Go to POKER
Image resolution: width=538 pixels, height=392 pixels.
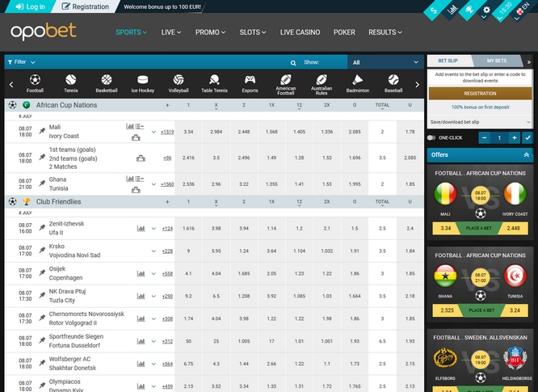pyautogui.click(x=344, y=32)
